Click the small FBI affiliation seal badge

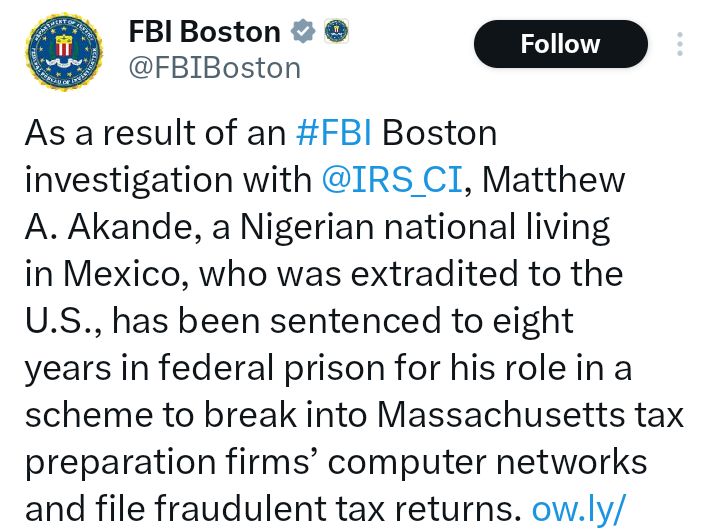tap(336, 32)
